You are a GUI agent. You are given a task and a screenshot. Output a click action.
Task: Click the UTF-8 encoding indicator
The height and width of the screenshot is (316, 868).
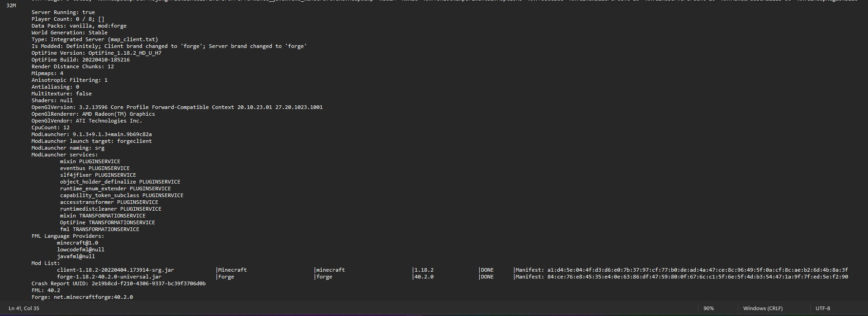[x=823, y=308]
